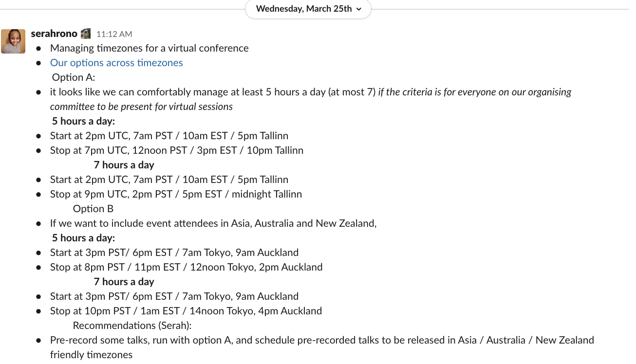Image resolution: width=636 pixels, height=364 pixels.
Task: Click the "Option B" heading text
Action: [x=93, y=209]
